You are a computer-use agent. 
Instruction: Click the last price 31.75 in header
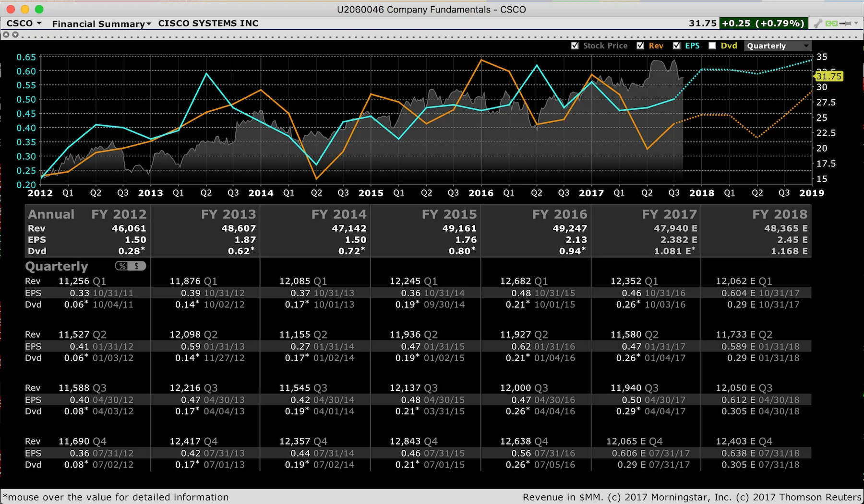tap(702, 23)
